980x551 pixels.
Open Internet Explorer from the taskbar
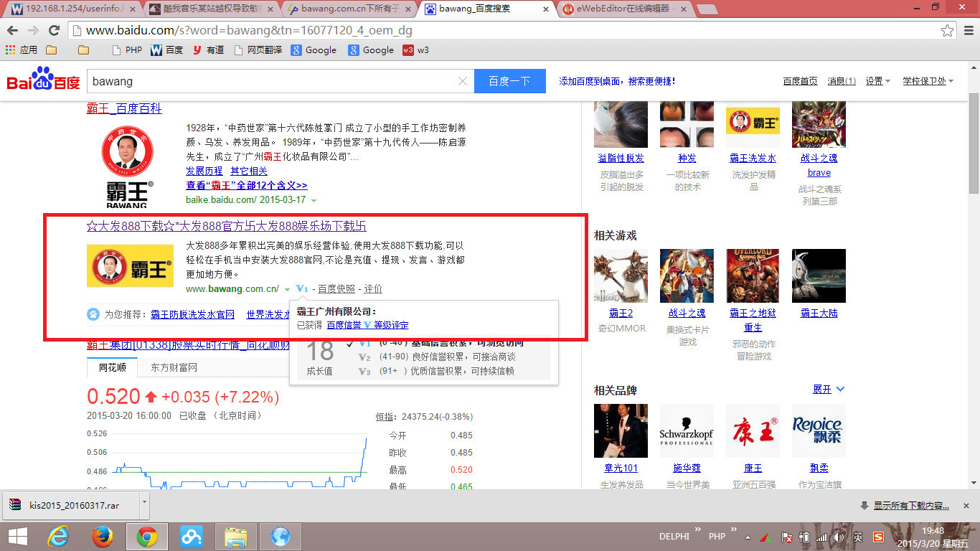[58, 536]
